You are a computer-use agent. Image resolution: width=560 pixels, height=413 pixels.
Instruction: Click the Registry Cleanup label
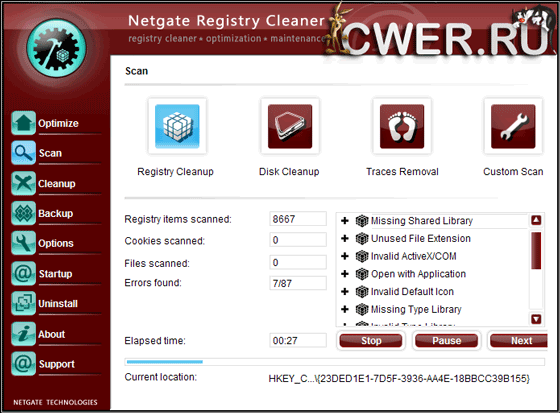click(175, 172)
